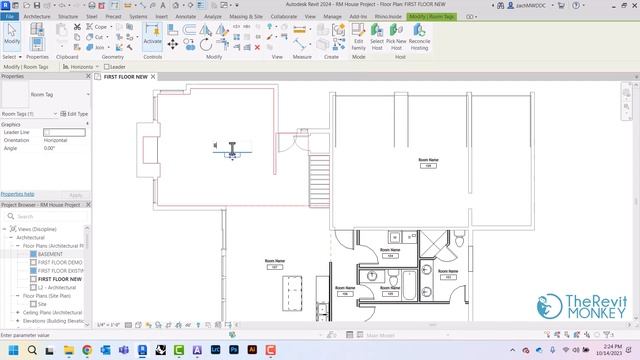
Task: Click the Pick New Host icon
Action: (x=396, y=36)
